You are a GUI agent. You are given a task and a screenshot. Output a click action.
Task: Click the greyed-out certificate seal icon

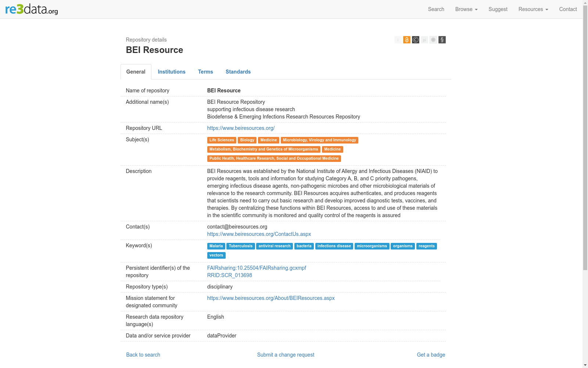pyautogui.click(x=433, y=40)
